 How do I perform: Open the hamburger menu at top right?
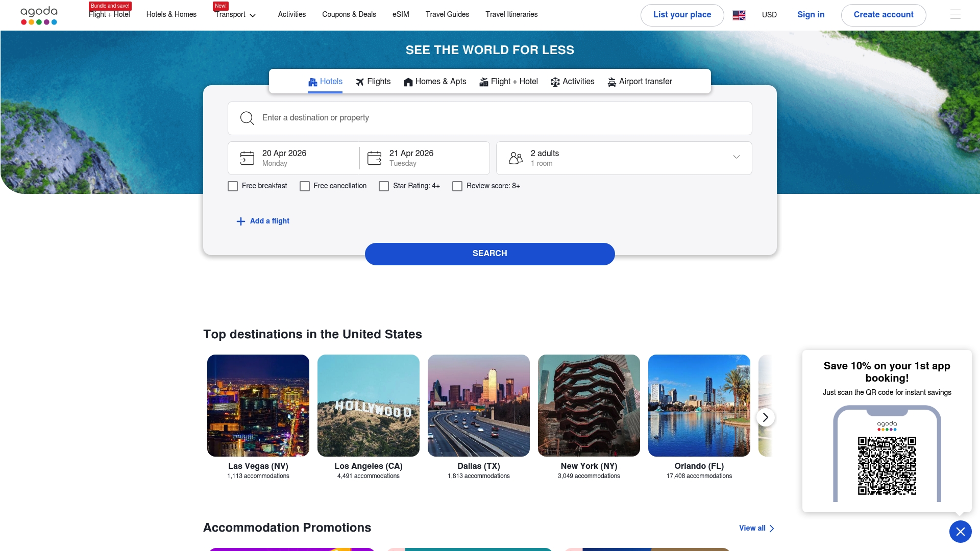click(955, 14)
